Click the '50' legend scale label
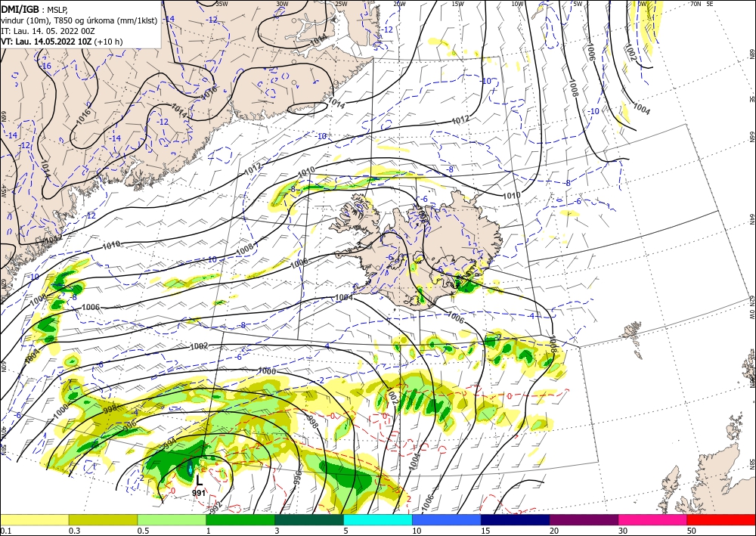Viewport: 756px width, 536px height. (x=692, y=531)
